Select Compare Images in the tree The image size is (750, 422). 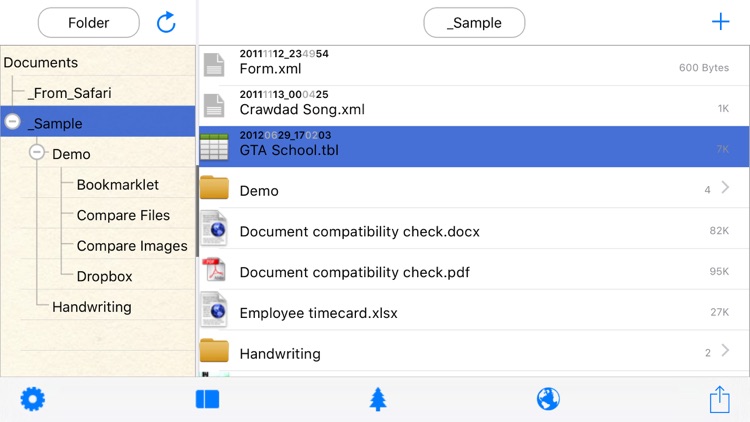coord(131,246)
